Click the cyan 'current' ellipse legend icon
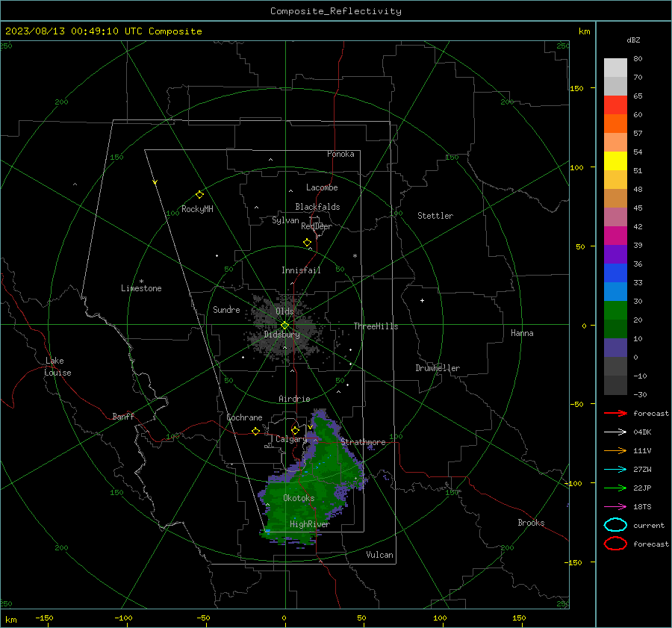The width and height of the screenshot is (672, 628). pos(615,525)
